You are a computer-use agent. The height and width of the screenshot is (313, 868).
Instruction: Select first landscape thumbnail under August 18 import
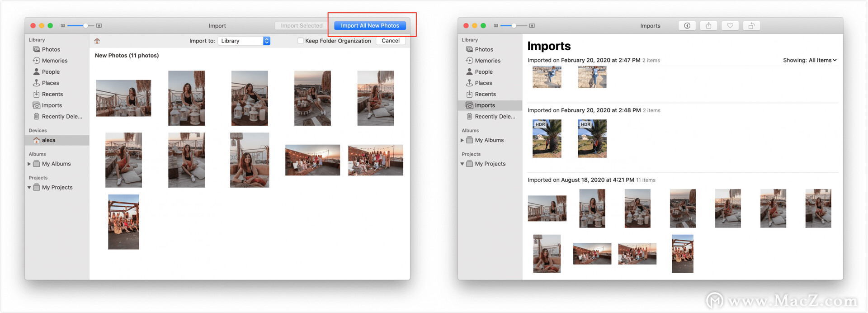[547, 209]
